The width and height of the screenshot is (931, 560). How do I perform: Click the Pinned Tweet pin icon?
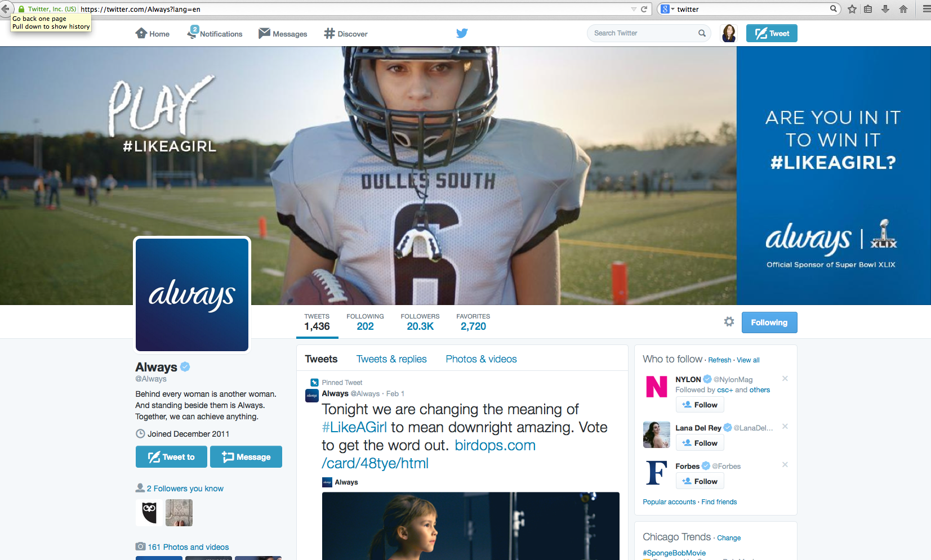[x=314, y=383]
